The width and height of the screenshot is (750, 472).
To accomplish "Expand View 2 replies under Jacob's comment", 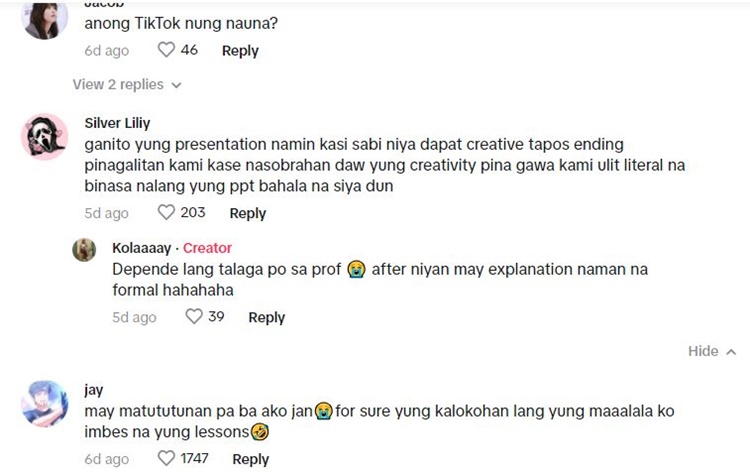I will click(118, 85).
